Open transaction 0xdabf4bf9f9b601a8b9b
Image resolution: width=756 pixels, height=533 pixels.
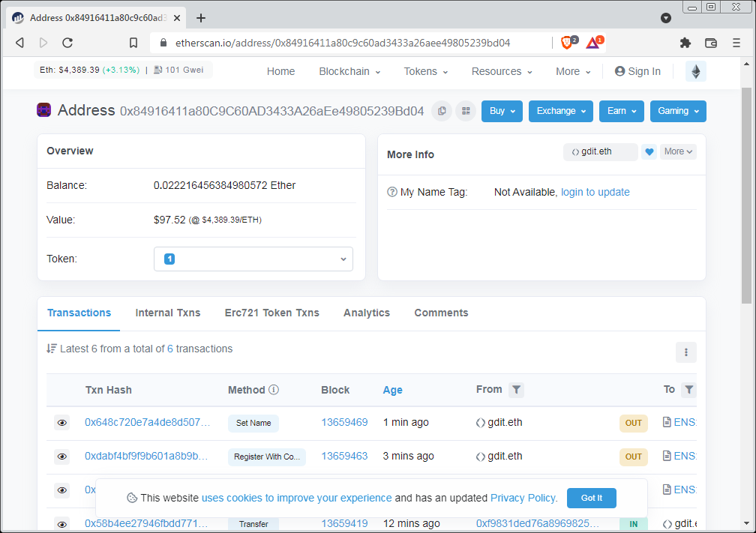pyautogui.click(x=146, y=457)
